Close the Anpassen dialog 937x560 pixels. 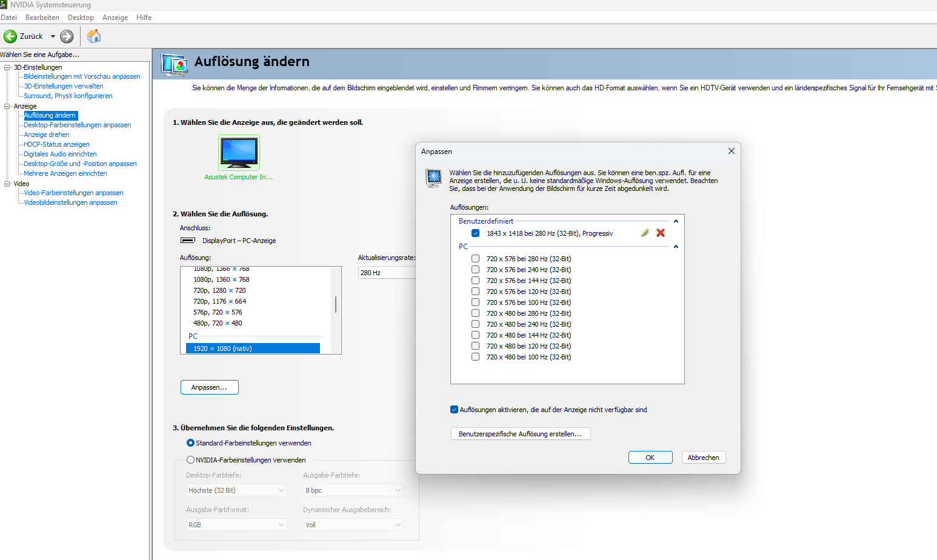pos(731,151)
